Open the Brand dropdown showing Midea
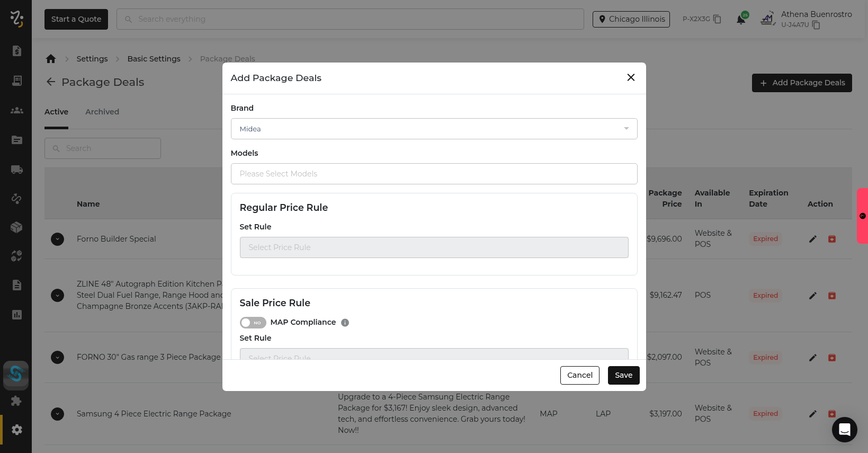Viewport: 868px width, 453px height. (434, 129)
